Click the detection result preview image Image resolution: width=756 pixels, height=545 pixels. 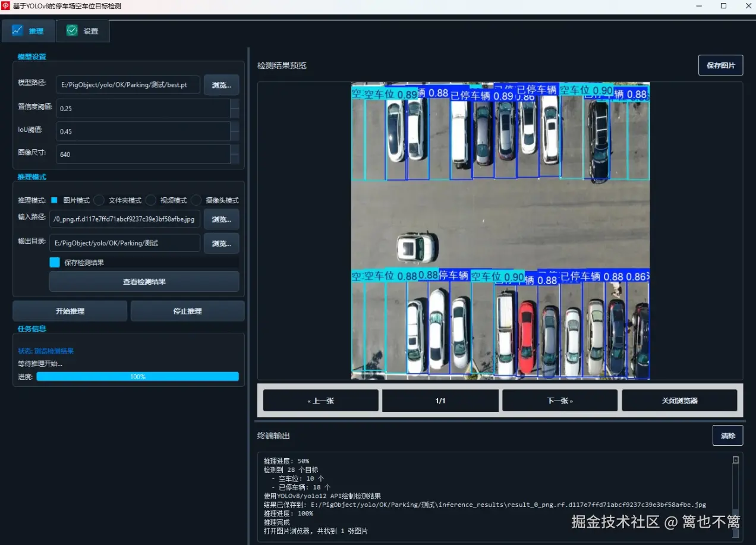tap(500, 231)
